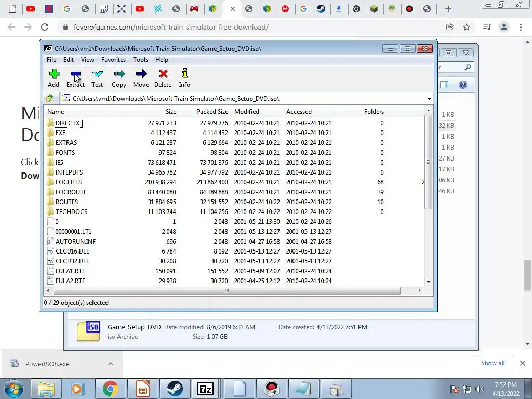Open the View menu
This screenshot has height=399, width=532.
click(87, 60)
